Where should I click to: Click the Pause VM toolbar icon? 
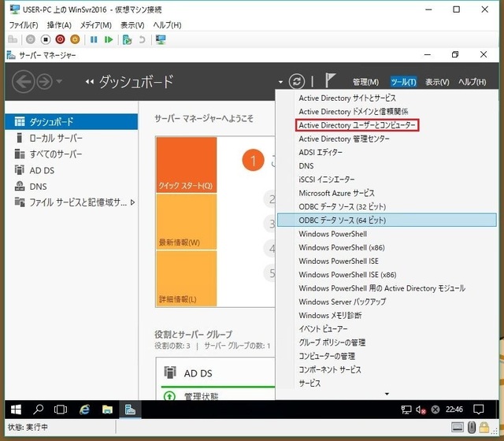click(x=94, y=39)
